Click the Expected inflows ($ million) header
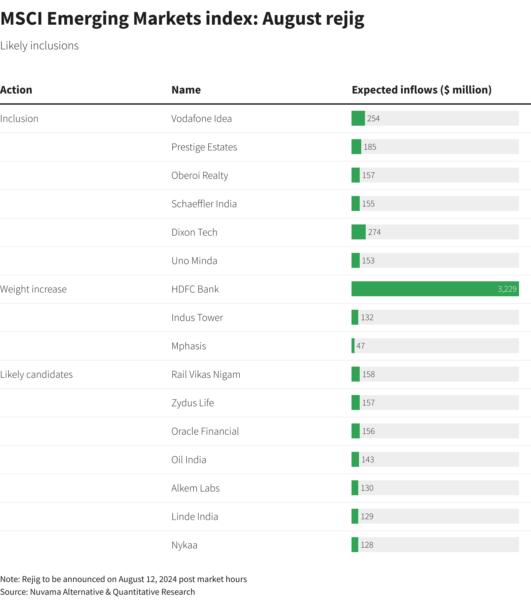Viewport: 531px width, 600px height. tap(422, 90)
